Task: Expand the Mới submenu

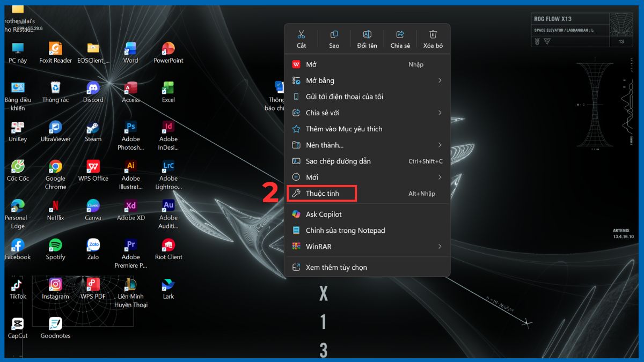Action: pyautogui.click(x=367, y=177)
